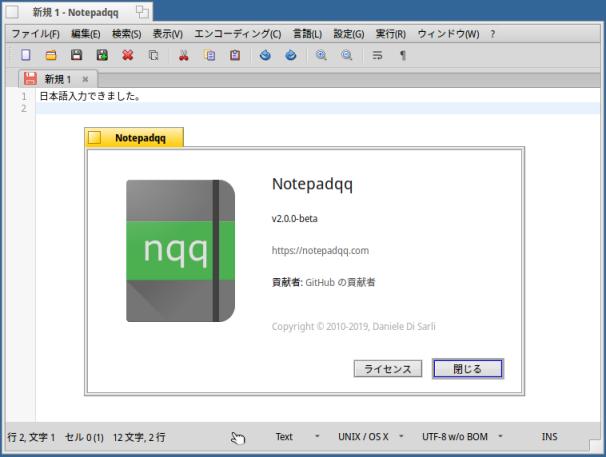
Task: Click main window title bar menu icon
Action: (12, 12)
